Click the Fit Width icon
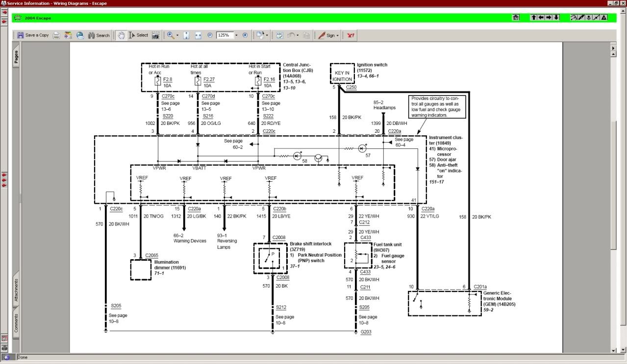627x364 pixels. pyautogui.click(x=198, y=35)
